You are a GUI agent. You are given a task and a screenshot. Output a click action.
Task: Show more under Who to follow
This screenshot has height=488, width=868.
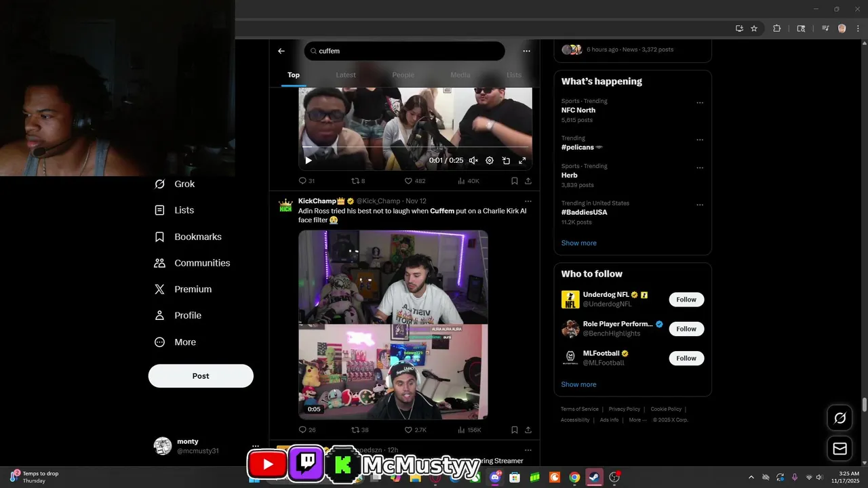pyautogui.click(x=579, y=384)
